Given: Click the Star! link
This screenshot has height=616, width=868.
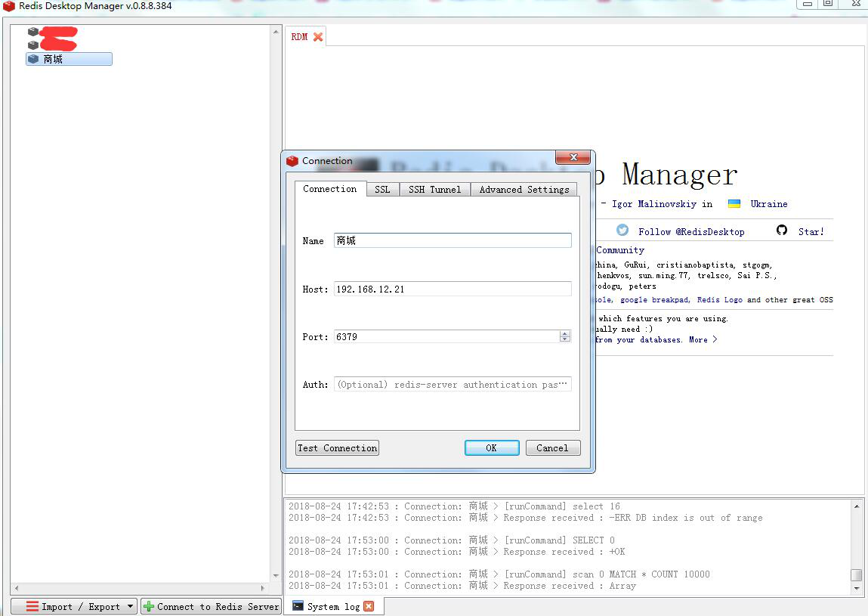Looking at the screenshot, I should 811,231.
